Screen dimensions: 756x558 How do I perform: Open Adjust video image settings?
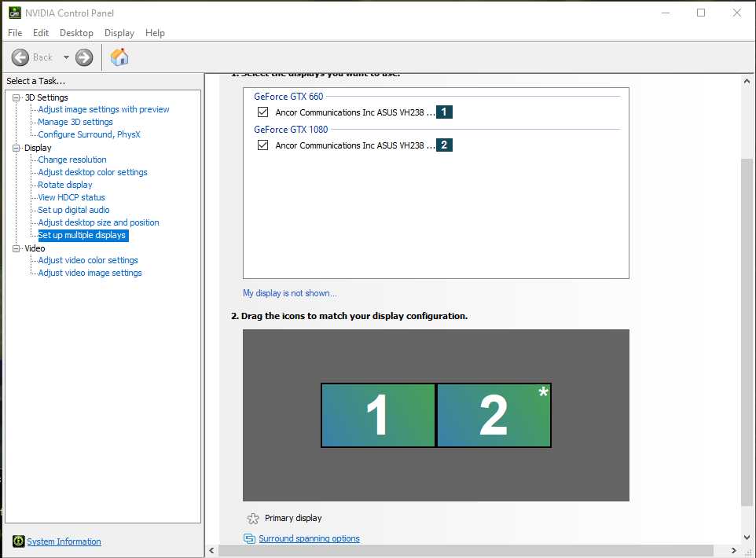(x=90, y=273)
